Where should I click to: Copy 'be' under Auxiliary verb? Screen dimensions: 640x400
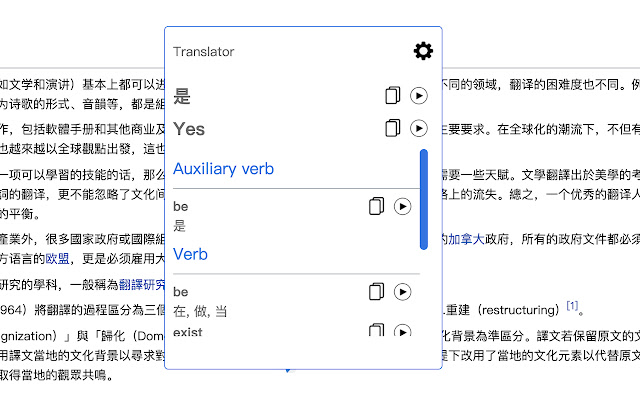point(376,206)
